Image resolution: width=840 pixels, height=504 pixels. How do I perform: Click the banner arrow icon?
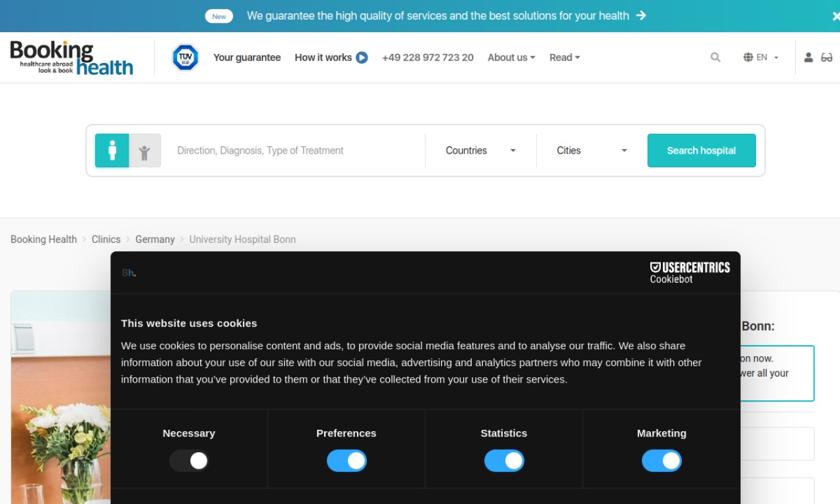pyautogui.click(x=641, y=15)
